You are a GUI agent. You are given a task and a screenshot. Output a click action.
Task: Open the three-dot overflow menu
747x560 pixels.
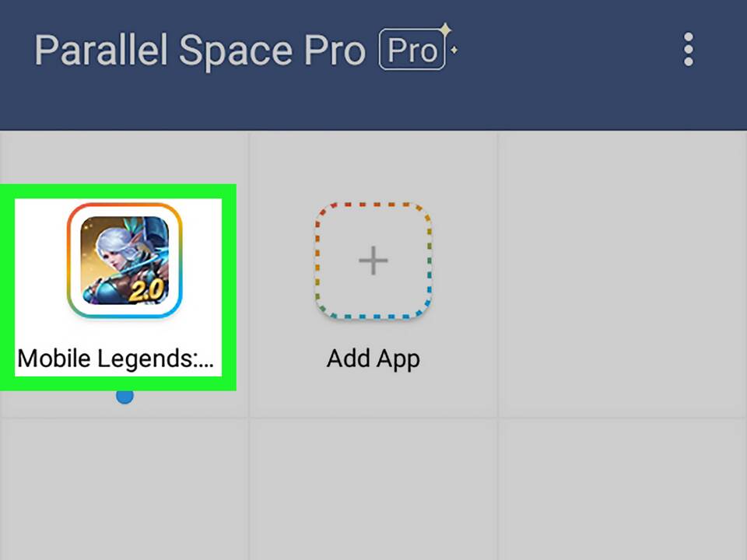coord(689,50)
